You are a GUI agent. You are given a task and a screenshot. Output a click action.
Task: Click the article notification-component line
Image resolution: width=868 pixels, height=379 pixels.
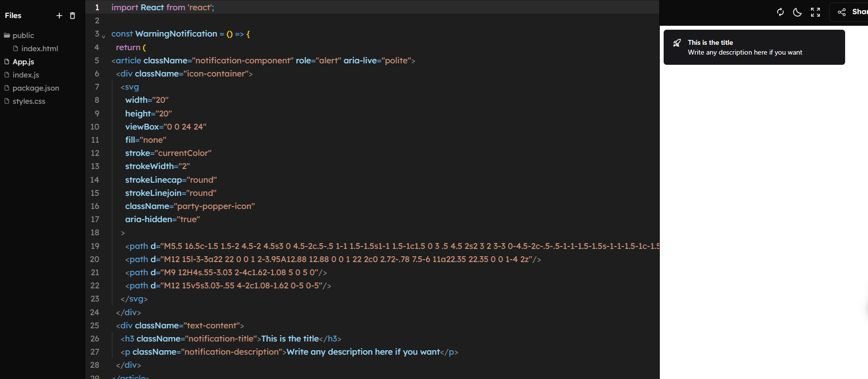point(263,60)
